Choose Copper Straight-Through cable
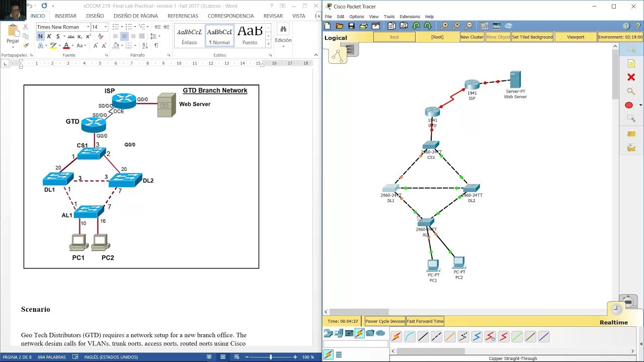 (423, 337)
